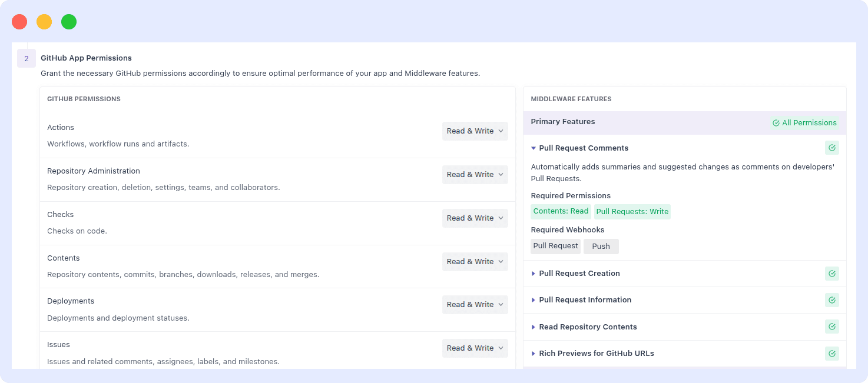Click the check icon beside Pull Request Comments

click(831, 148)
